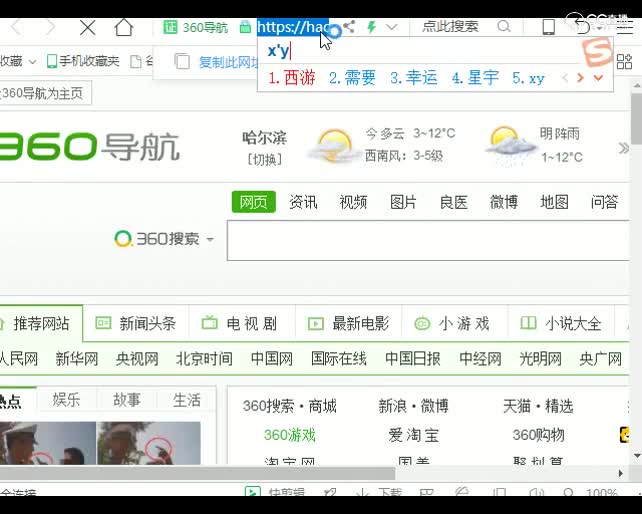Open the 推荐网站 tab

(x=41, y=324)
